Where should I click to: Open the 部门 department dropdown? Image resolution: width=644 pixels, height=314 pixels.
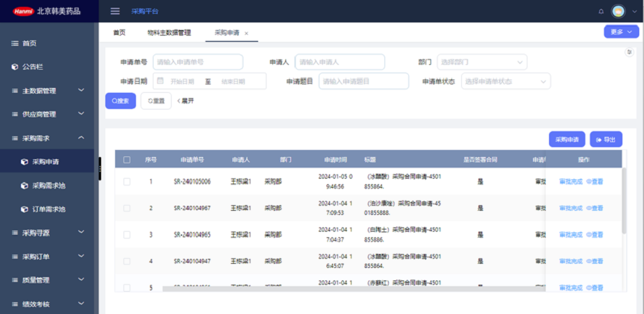(481, 62)
